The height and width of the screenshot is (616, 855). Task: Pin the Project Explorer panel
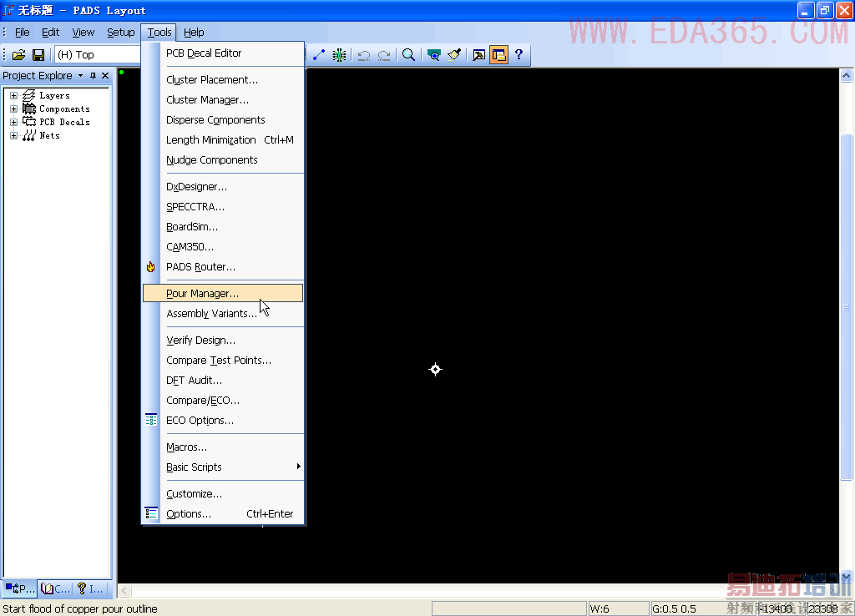[94, 76]
